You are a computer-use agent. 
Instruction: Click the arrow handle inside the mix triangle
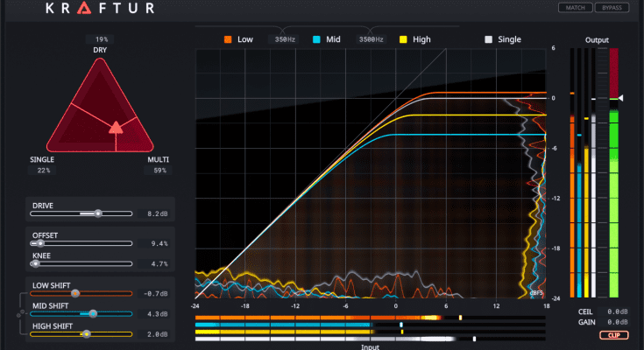point(115,129)
